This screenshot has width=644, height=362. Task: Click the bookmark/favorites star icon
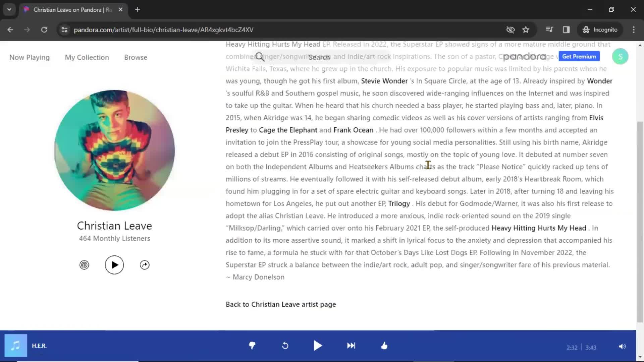526,29
